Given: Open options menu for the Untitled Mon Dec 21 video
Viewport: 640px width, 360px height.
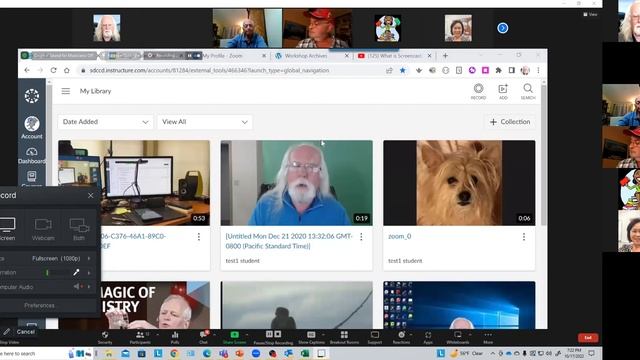Looking at the screenshot, I should pyautogui.click(x=361, y=237).
